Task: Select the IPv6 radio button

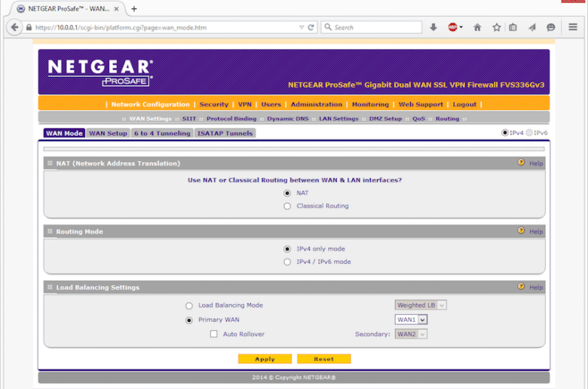Action: coord(529,133)
